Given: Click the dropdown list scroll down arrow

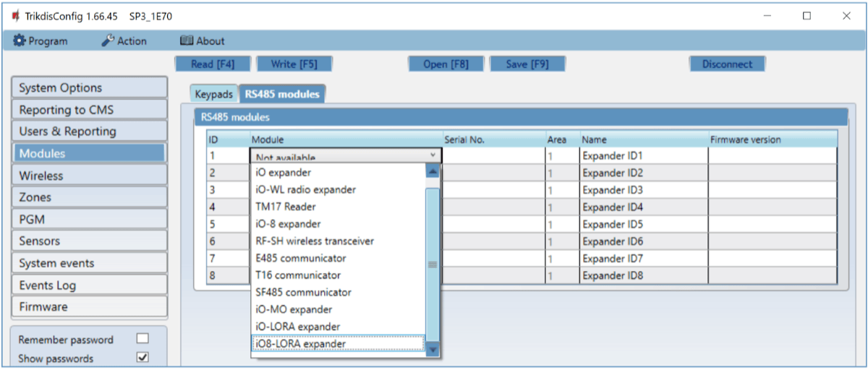Looking at the screenshot, I should 433,350.
